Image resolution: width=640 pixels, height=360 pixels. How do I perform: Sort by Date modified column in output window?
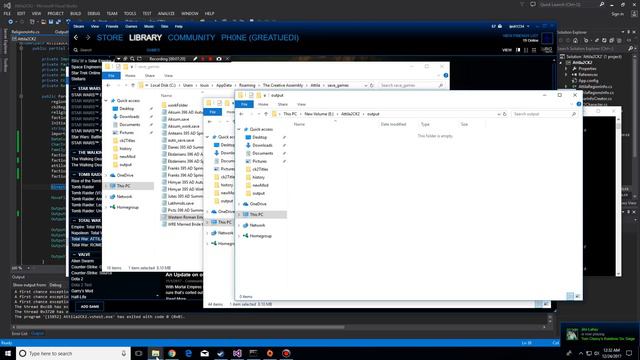[393, 124]
